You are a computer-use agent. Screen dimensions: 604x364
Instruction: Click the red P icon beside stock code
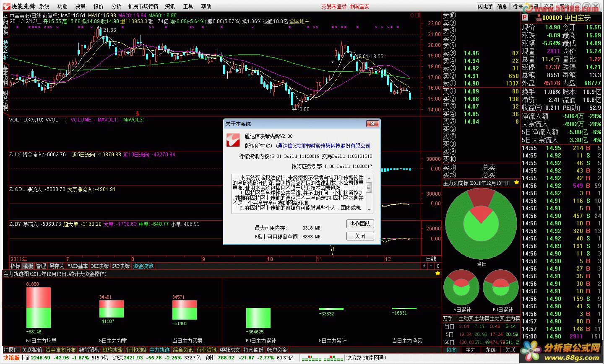[x=525, y=18]
